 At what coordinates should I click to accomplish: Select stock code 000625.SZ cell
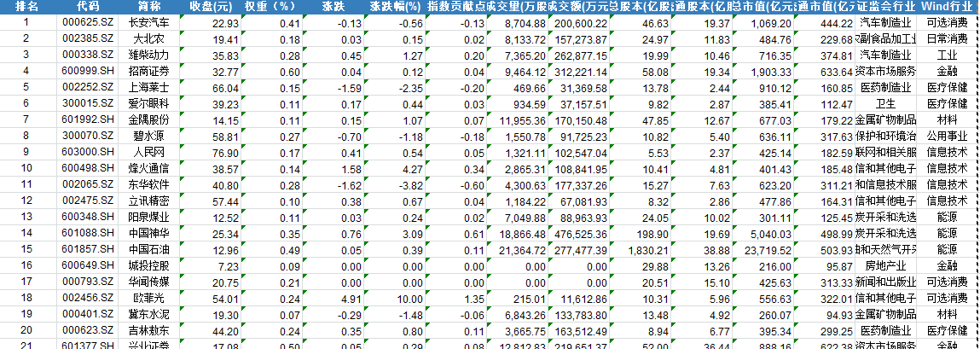(88, 23)
